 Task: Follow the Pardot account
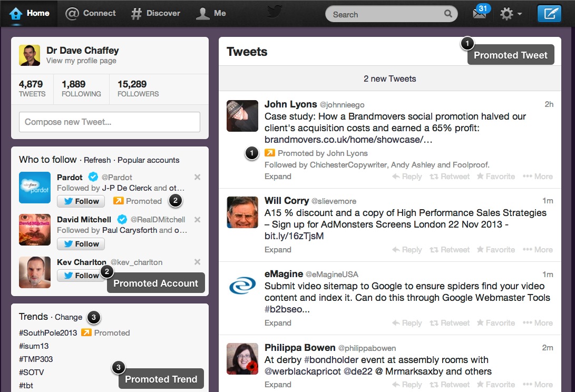point(81,201)
